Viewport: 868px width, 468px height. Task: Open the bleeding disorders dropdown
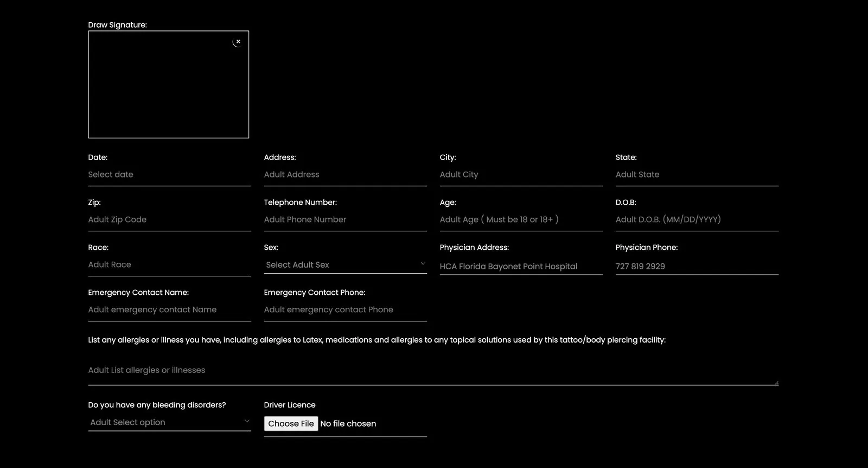[170, 422]
